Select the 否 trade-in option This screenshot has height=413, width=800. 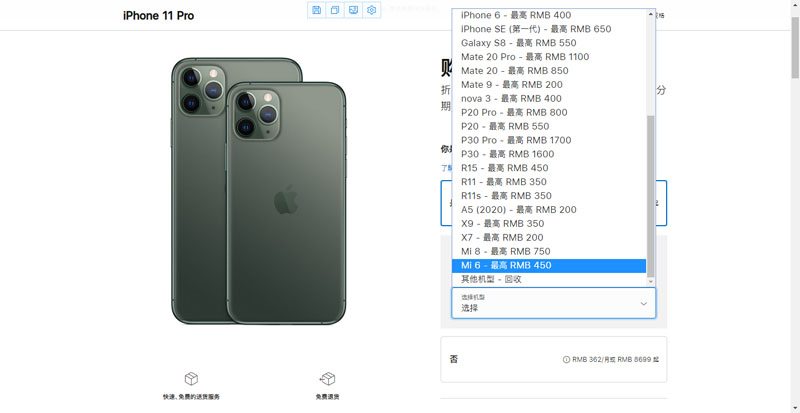(x=554, y=359)
